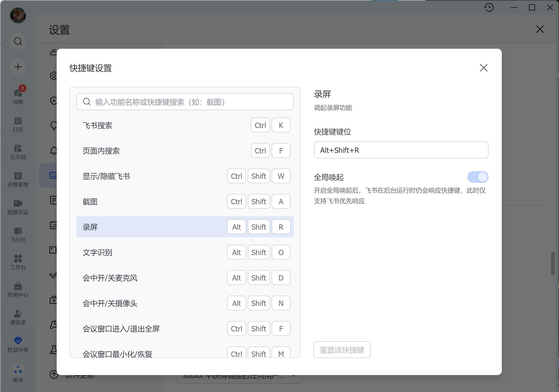Close the 快捷键设置 dialog

(483, 68)
